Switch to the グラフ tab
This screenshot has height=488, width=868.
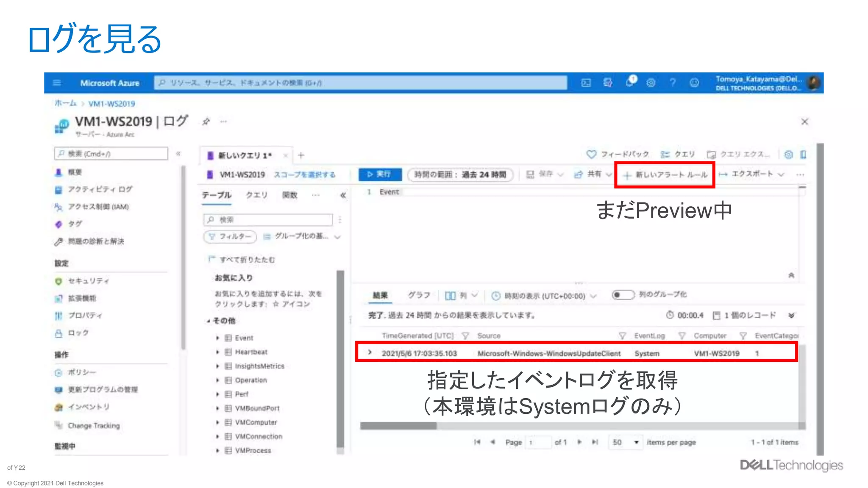coord(419,295)
